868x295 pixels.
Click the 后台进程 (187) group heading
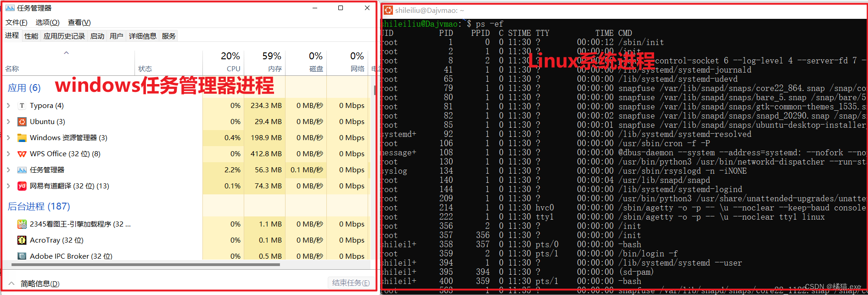coord(39,206)
